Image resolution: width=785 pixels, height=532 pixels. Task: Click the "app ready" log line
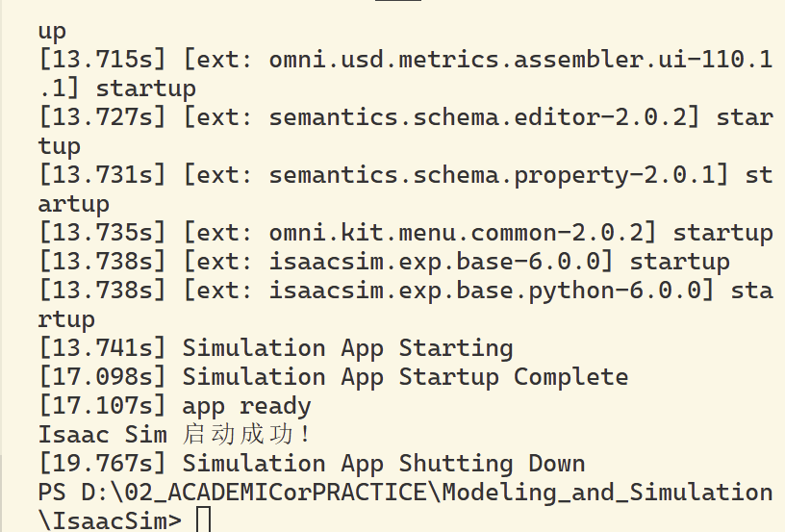[x=174, y=405]
